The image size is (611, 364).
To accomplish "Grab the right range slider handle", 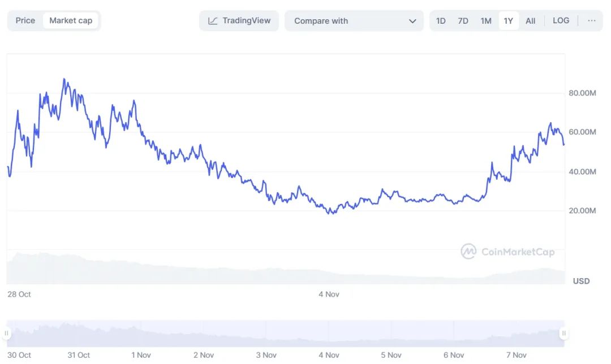I will pos(563,333).
